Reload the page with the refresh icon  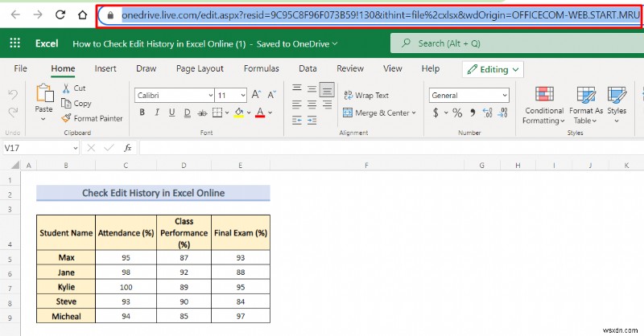[60, 14]
